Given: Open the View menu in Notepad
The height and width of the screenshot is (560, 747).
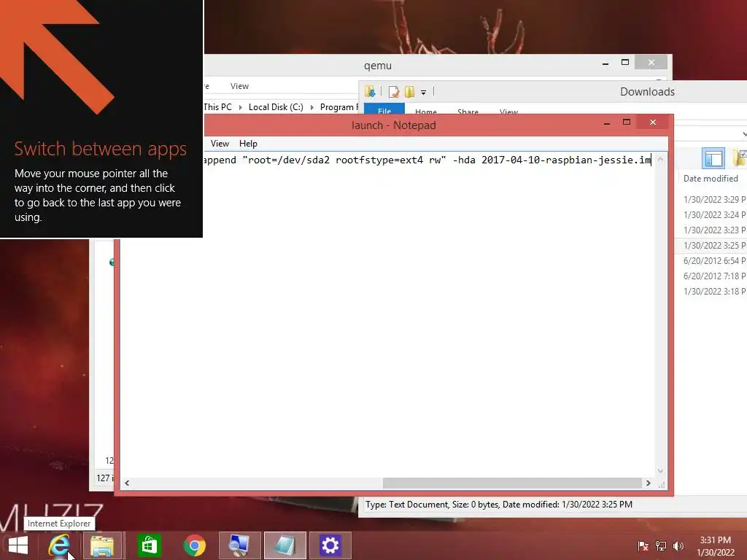Looking at the screenshot, I should pyautogui.click(x=220, y=144).
